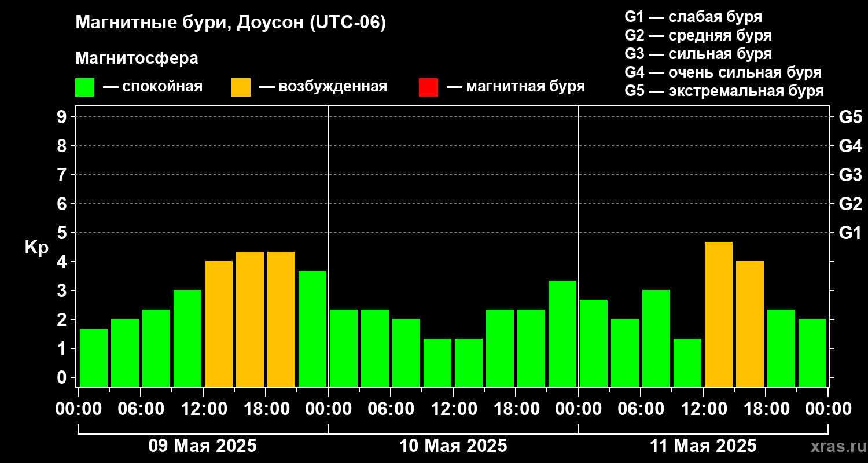Click the 10 May 09:00–12:00 green bar
The width and height of the screenshot is (868, 463).
437,362
